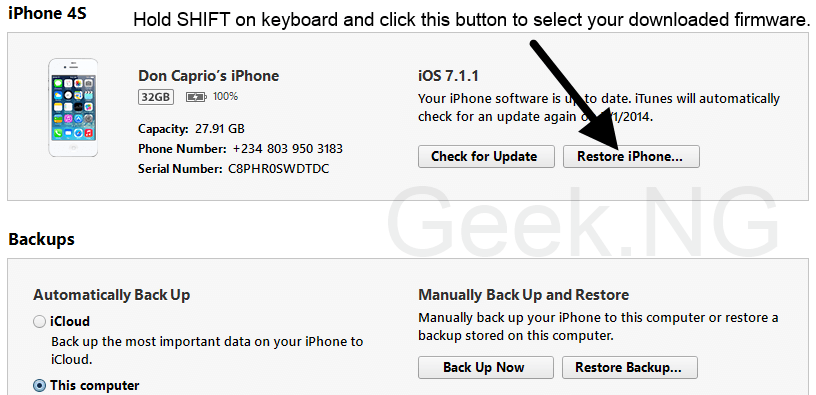
Task: Click the white iPhone device image
Action: point(73,107)
